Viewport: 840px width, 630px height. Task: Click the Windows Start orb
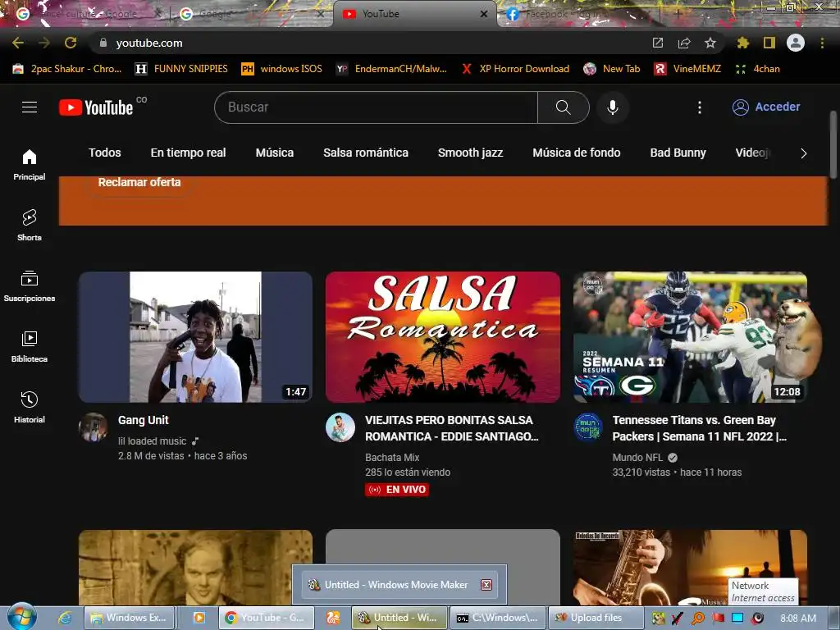click(21, 617)
